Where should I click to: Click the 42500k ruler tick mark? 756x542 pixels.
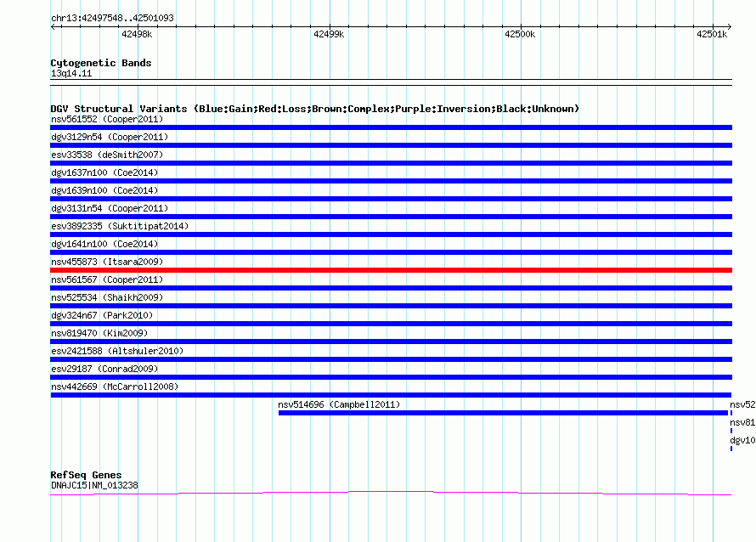[x=520, y=27]
